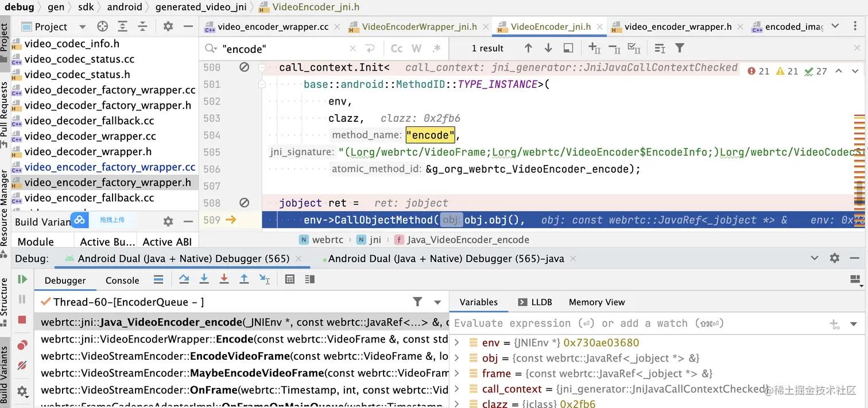868x408 pixels.
Task: Switch to the Console tab
Action: point(122,280)
